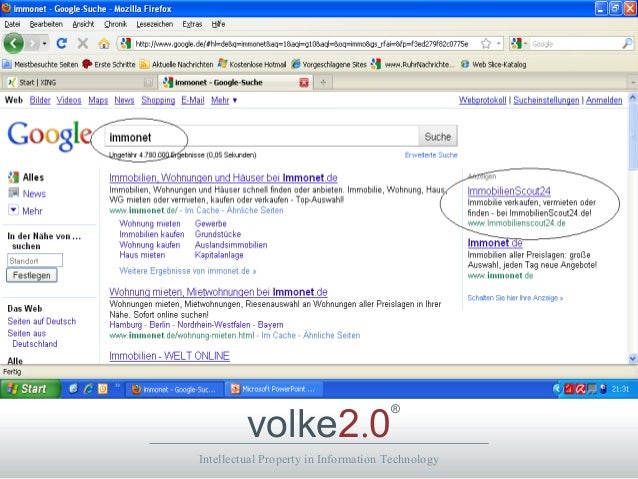Open Aktuelle Nachrichten feed bookmark
The height and width of the screenshot is (479, 638).
(x=177, y=64)
